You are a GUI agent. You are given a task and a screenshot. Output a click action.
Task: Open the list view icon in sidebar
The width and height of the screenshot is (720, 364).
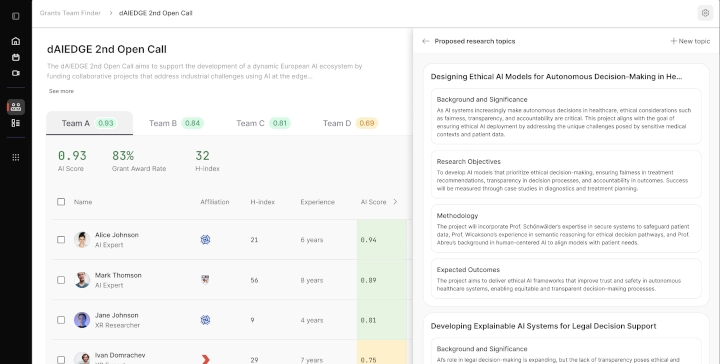tap(16, 123)
